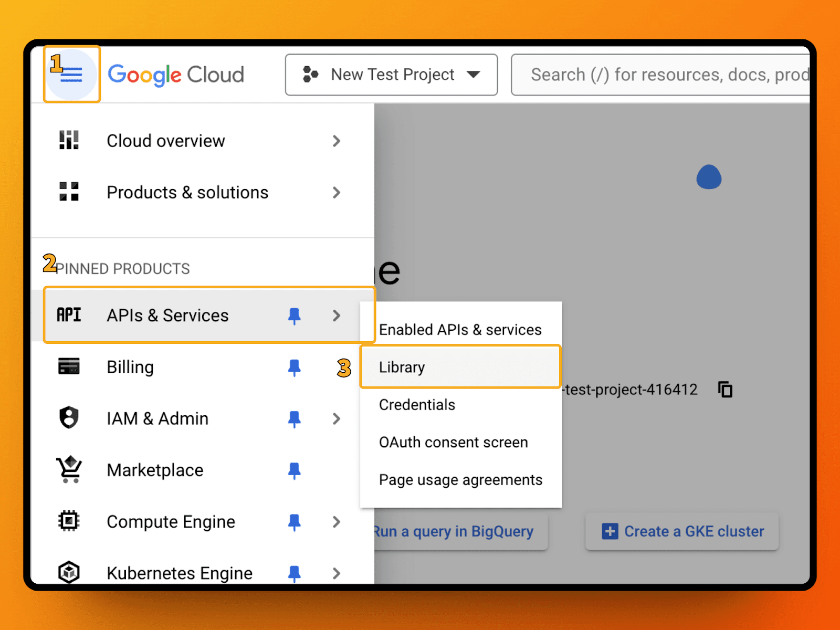This screenshot has height=630, width=840.
Task: Click the Billing credit card icon
Action: coord(69,366)
